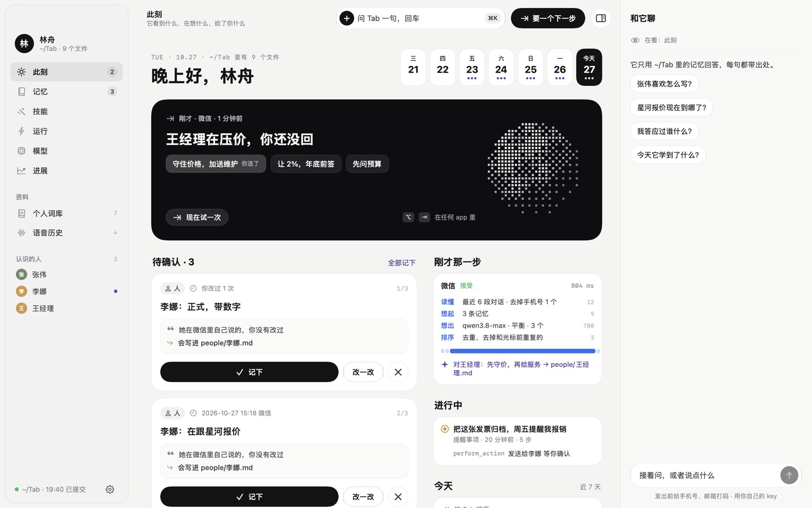
Task: Click 近 7 天 range selector
Action: 590,487
